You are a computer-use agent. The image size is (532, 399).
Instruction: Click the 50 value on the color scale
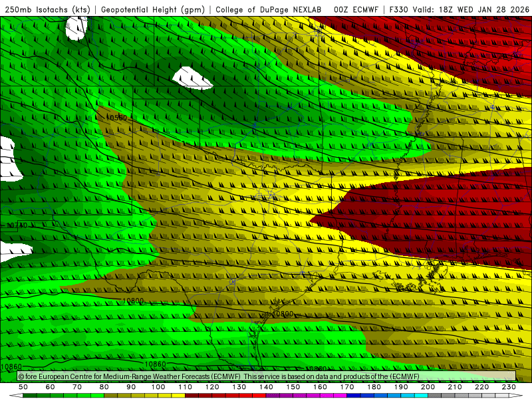23,387
